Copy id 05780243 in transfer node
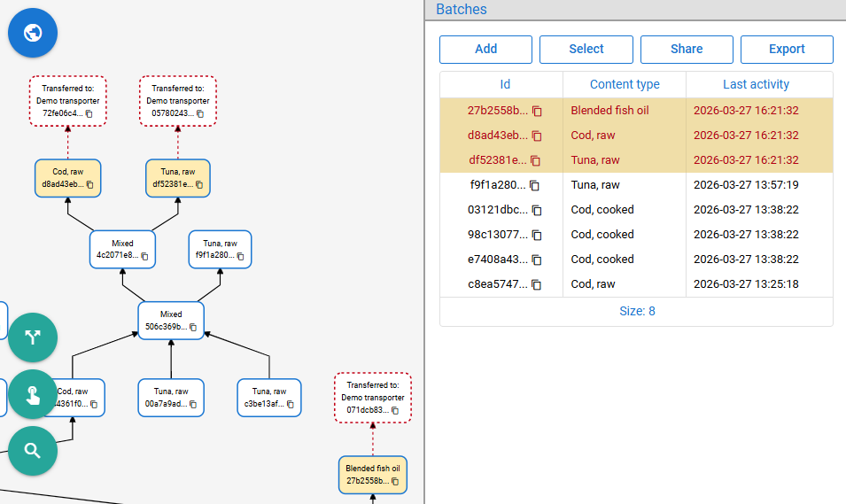This screenshot has height=504, width=846. [200, 114]
